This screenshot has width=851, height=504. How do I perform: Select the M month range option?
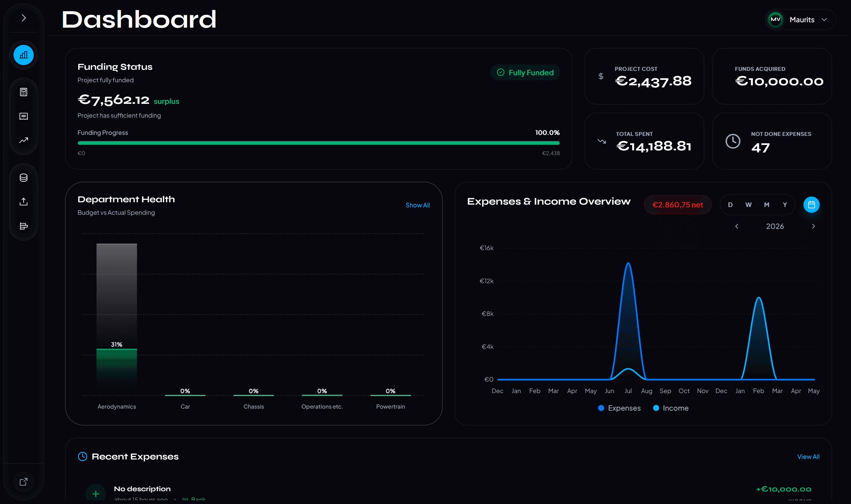(x=766, y=205)
